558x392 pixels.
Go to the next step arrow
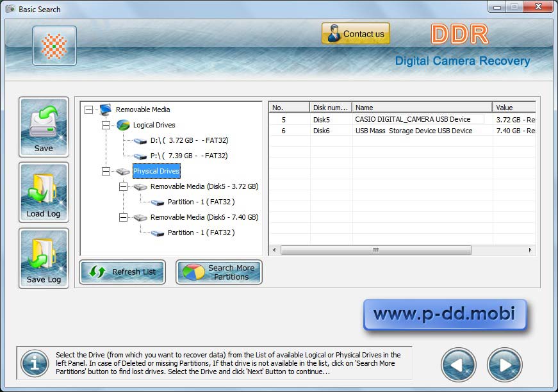505,364
